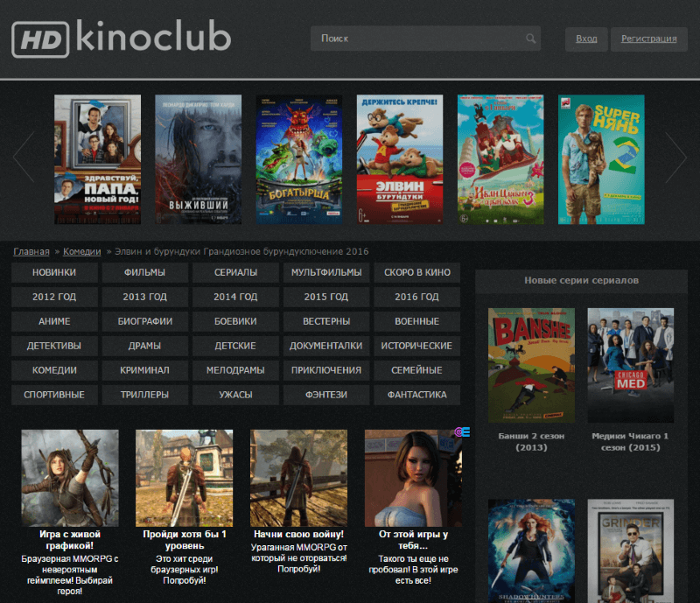Click the search magnifier icon
Image resolution: width=700 pixels, height=603 pixels.
[530, 39]
